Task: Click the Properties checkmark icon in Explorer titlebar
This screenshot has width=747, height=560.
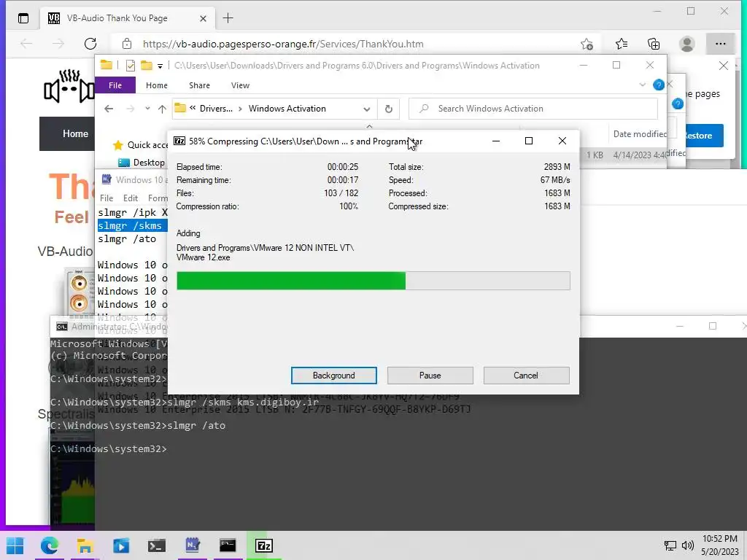Action: coord(130,66)
